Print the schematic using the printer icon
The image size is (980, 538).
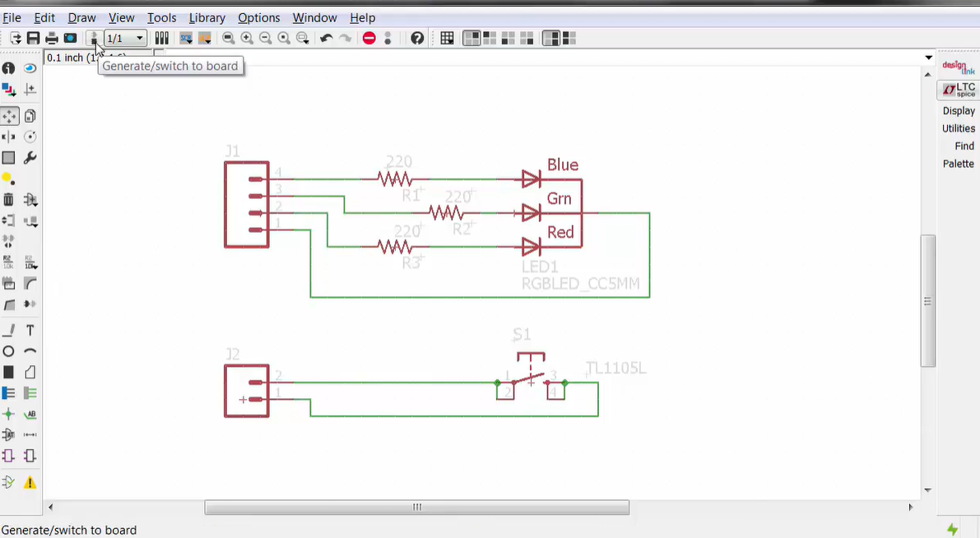pos(52,39)
